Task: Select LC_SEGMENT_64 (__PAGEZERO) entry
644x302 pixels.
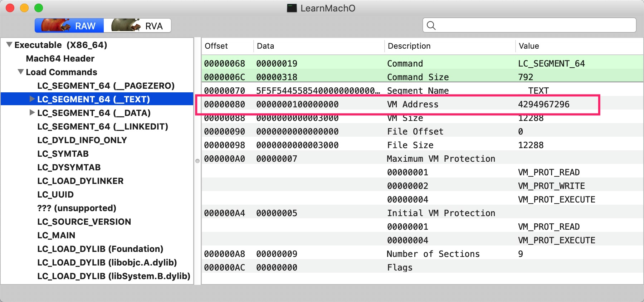Action: pos(106,86)
